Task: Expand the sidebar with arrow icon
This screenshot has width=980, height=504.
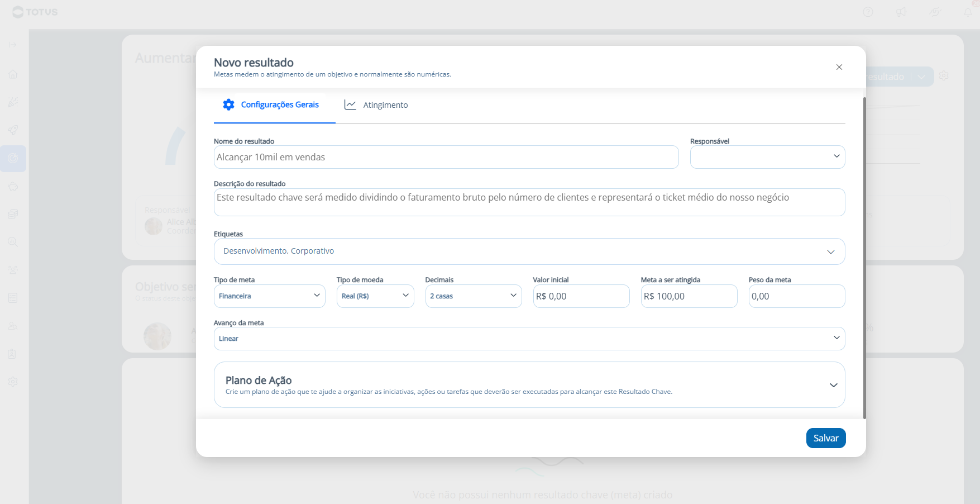Action: tap(13, 45)
